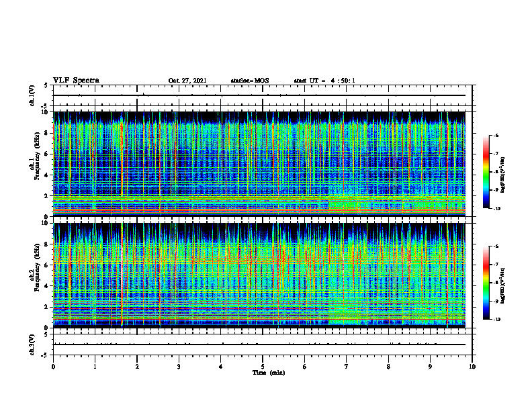
Task: Click time axis tick label "8"
Action: coord(388,367)
